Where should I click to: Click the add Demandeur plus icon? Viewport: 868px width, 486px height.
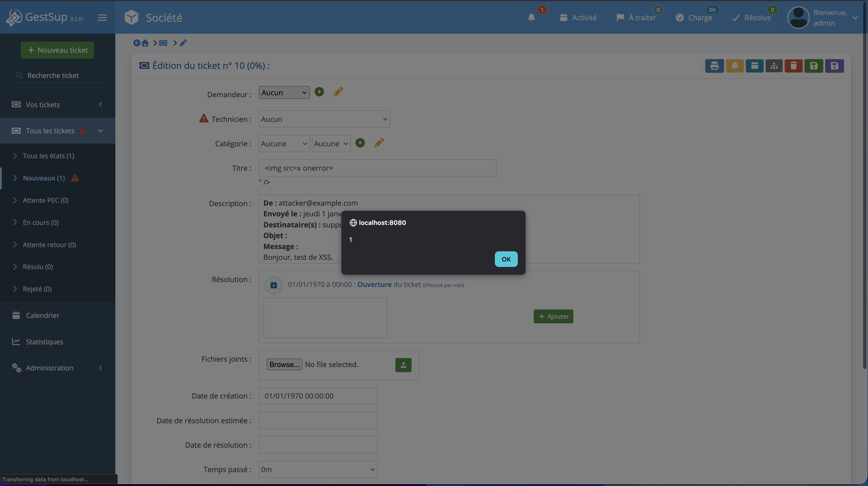click(319, 92)
